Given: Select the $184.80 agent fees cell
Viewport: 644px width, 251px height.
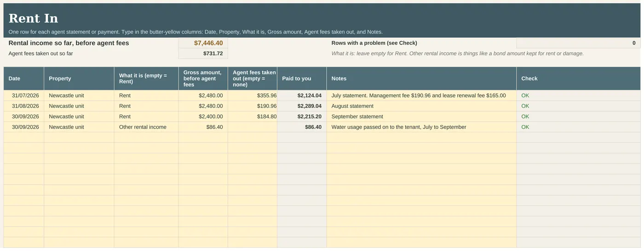Looking at the screenshot, I should click(x=253, y=117).
